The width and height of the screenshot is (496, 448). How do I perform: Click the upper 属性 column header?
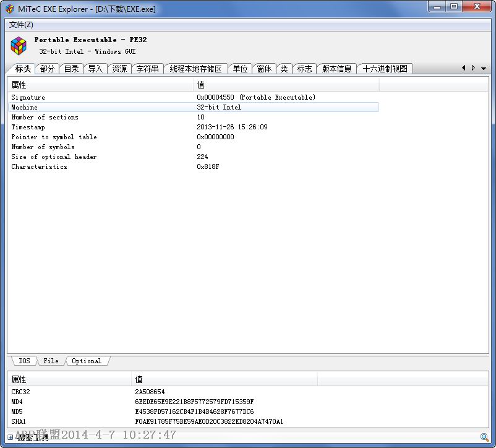click(x=101, y=85)
